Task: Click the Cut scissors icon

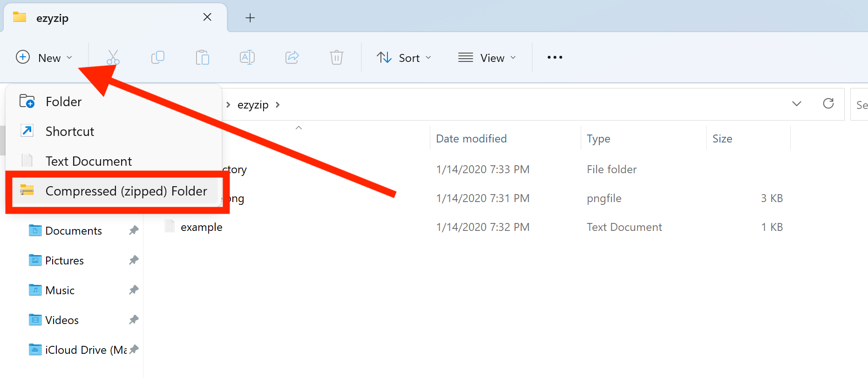Action: 113,57
